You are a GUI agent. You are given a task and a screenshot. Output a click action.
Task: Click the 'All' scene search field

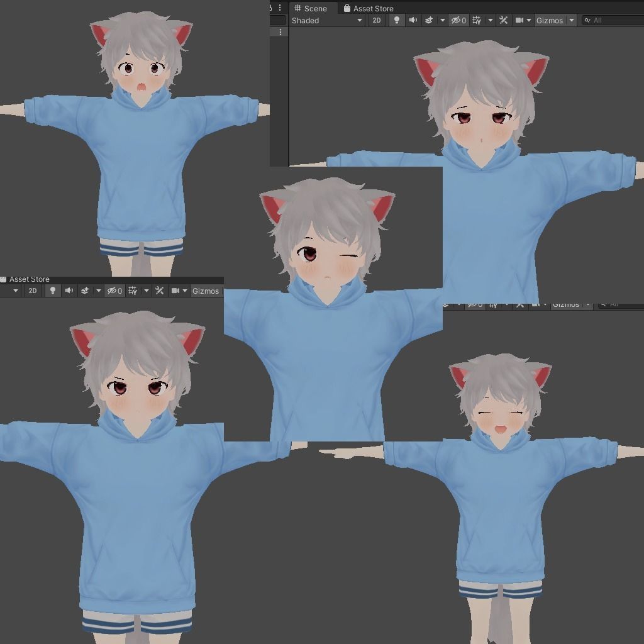click(x=613, y=20)
